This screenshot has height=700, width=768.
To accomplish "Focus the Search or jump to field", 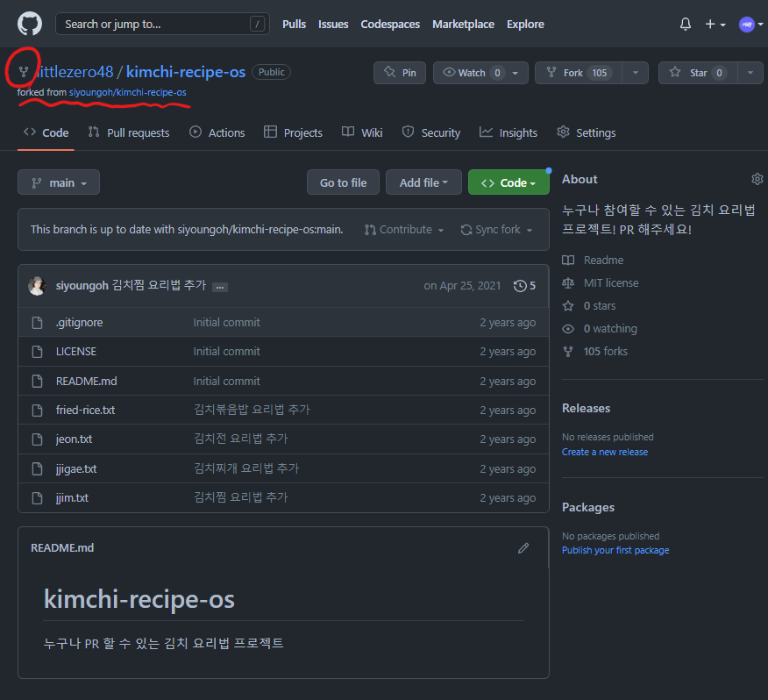I will pos(162,24).
